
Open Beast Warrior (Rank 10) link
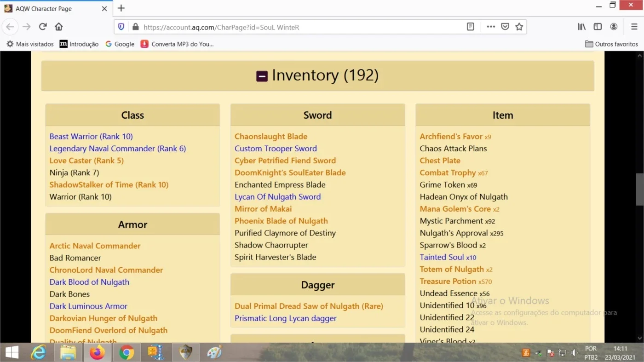tap(91, 137)
